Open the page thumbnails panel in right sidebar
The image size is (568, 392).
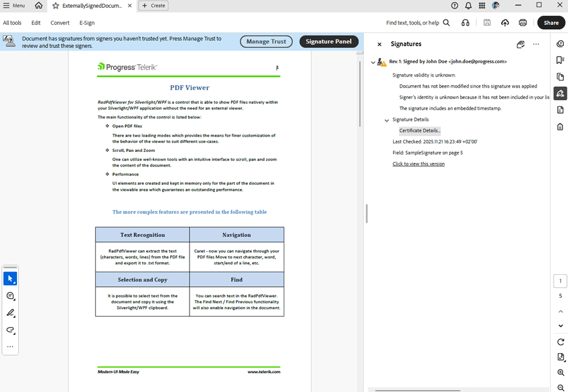coord(559,77)
